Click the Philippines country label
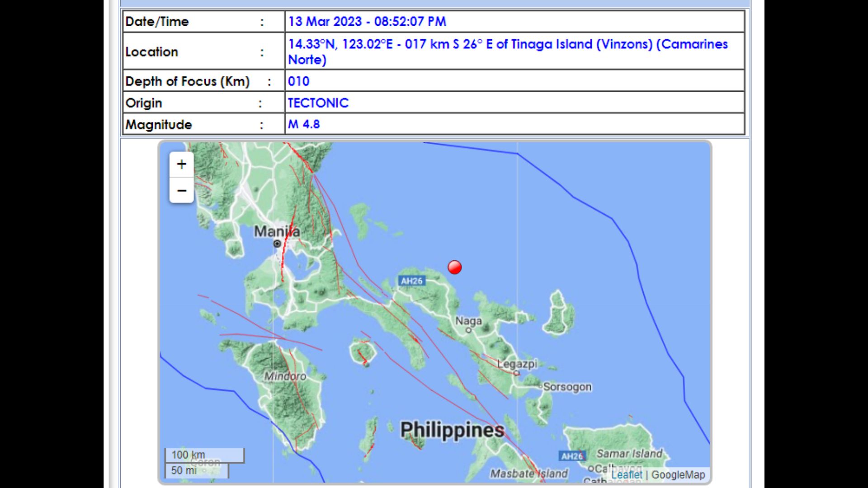868x488 pixels. [x=452, y=430]
